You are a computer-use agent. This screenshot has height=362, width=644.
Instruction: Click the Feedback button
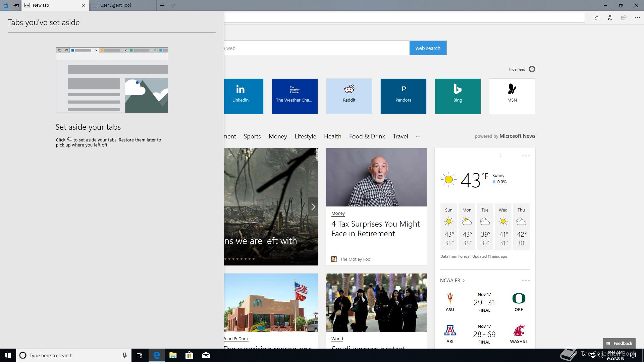point(619,343)
